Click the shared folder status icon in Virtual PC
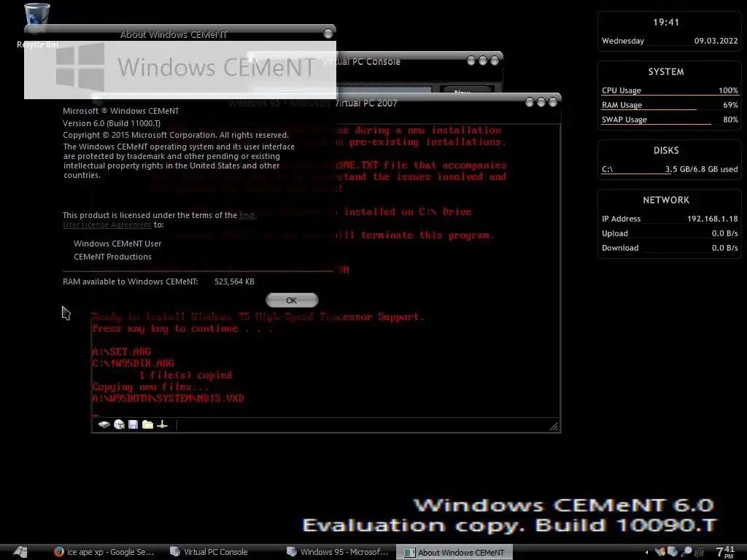This screenshot has height=560, width=747. point(147,424)
